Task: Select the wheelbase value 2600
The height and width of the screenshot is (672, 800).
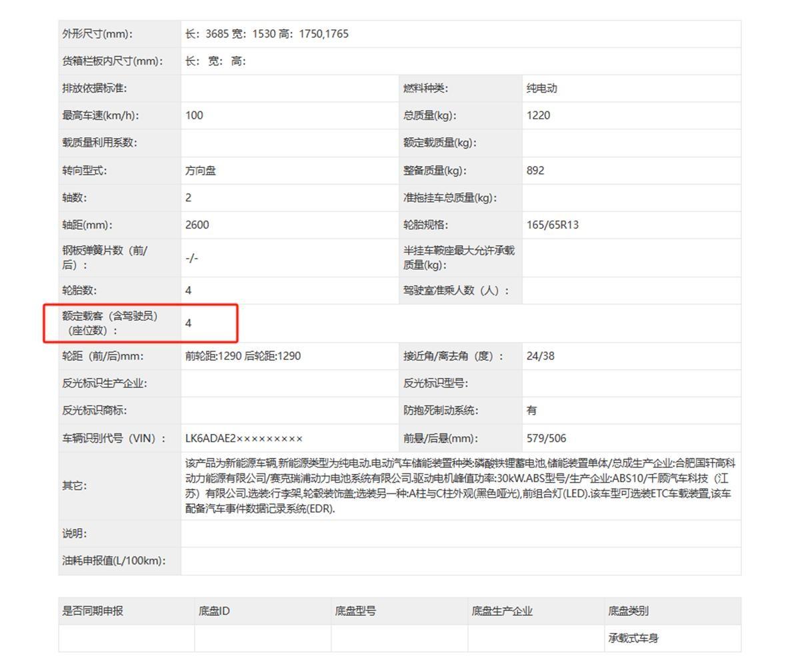Action: [x=197, y=225]
